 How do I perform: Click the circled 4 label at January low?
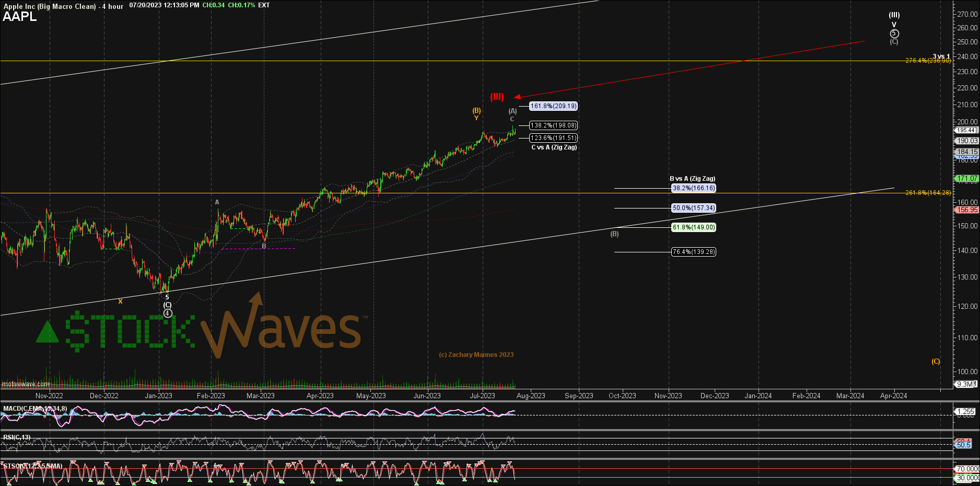pyautogui.click(x=167, y=314)
